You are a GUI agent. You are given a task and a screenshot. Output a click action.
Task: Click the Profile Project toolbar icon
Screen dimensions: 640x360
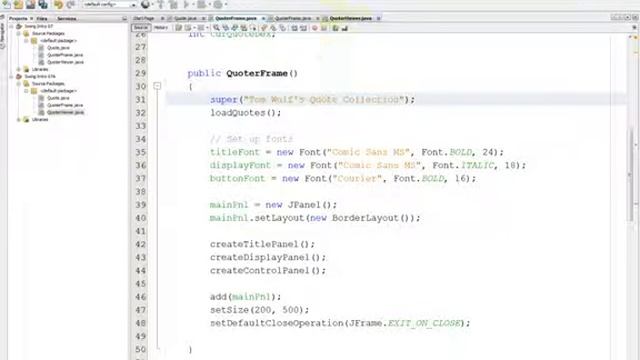pyautogui.click(x=218, y=4)
